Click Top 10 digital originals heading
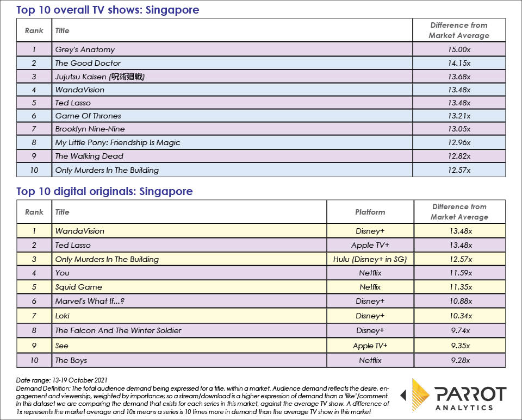The image size is (522, 420). (x=104, y=191)
